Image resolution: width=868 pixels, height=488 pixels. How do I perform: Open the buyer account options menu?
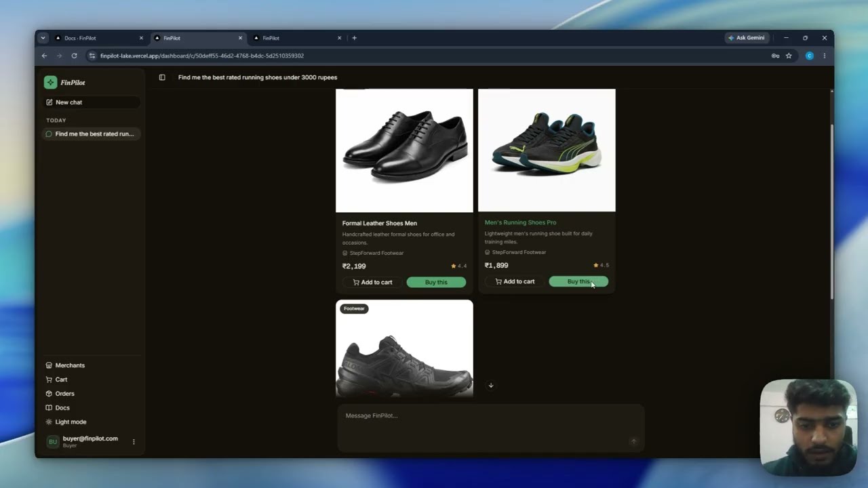tap(134, 442)
